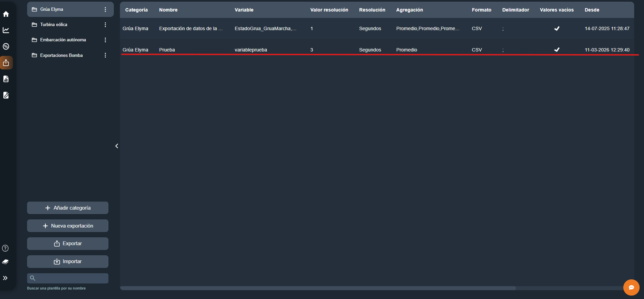Screen dimensions: 644x299
Task: Open the help question mark icon
Action: click(x=5, y=248)
